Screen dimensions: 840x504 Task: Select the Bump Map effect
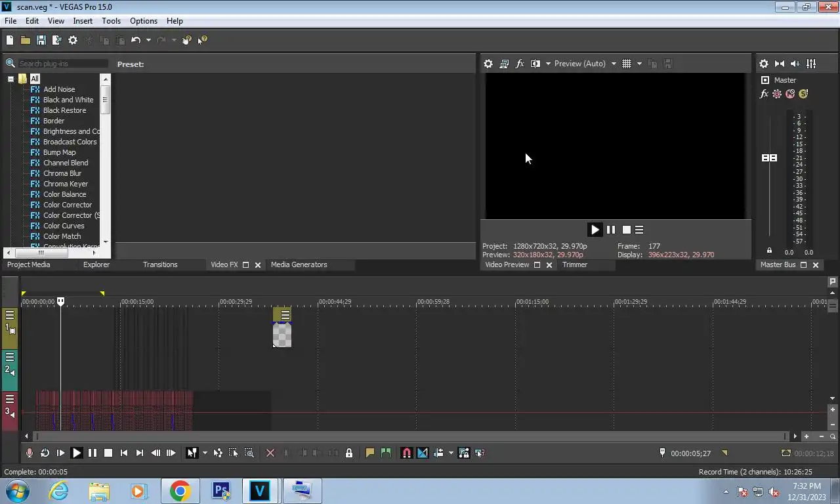(x=59, y=152)
